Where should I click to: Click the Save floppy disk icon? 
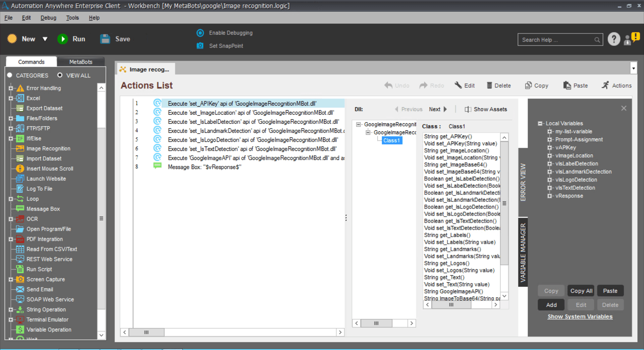(105, 39)
